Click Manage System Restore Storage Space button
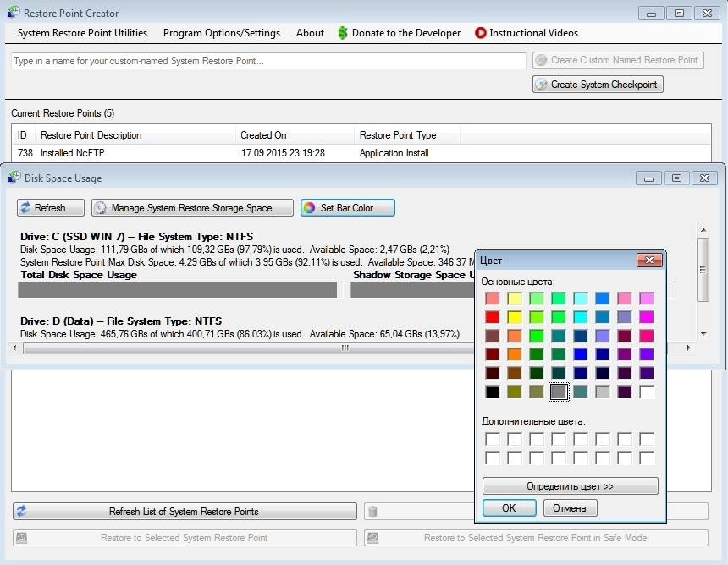This screenshot has height=565, width=728. coord(192,208)
